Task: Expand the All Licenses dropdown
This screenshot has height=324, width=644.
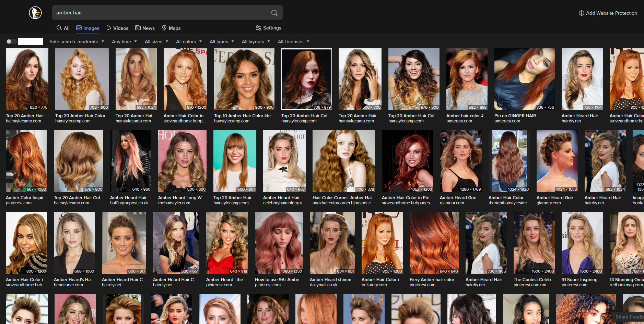Action: click(x=293, y=41)
